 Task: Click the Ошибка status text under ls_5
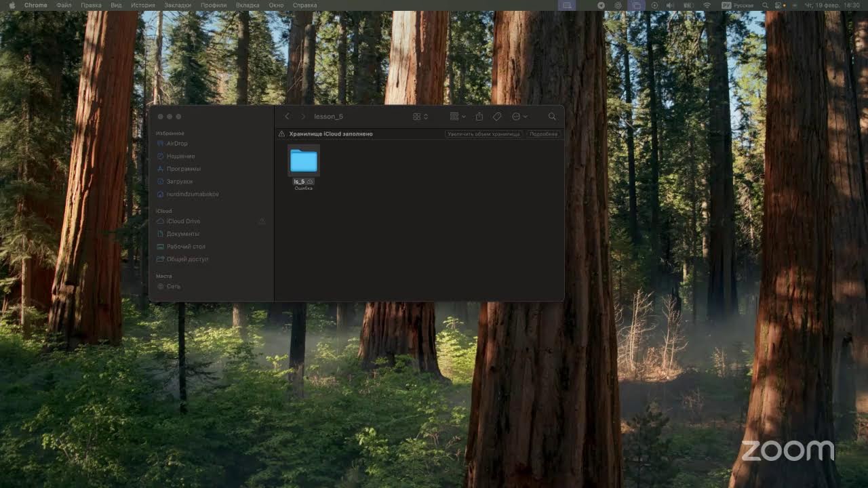tap(304, 188)
